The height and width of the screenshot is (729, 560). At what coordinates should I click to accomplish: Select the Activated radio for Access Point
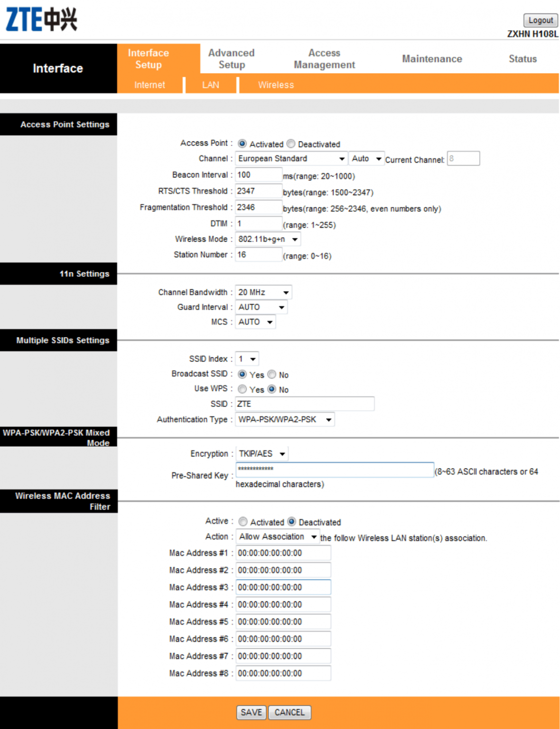[243, 144]
